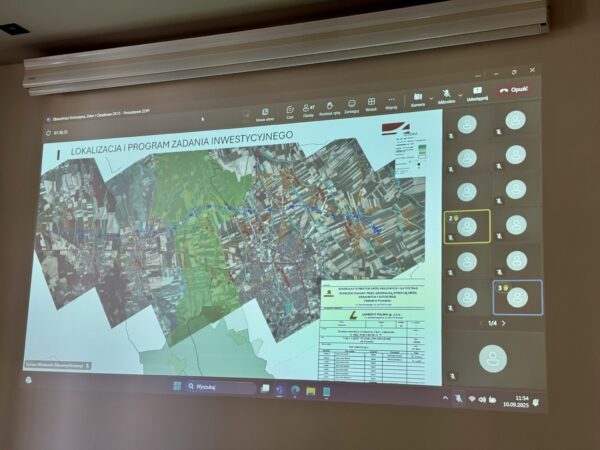Select the blue-highlighted participant tile numbered 3
600x450 pixels.
click(517, 297)
